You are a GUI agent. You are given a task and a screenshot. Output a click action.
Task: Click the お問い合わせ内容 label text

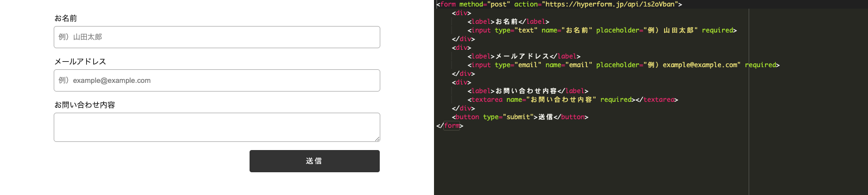85,105
